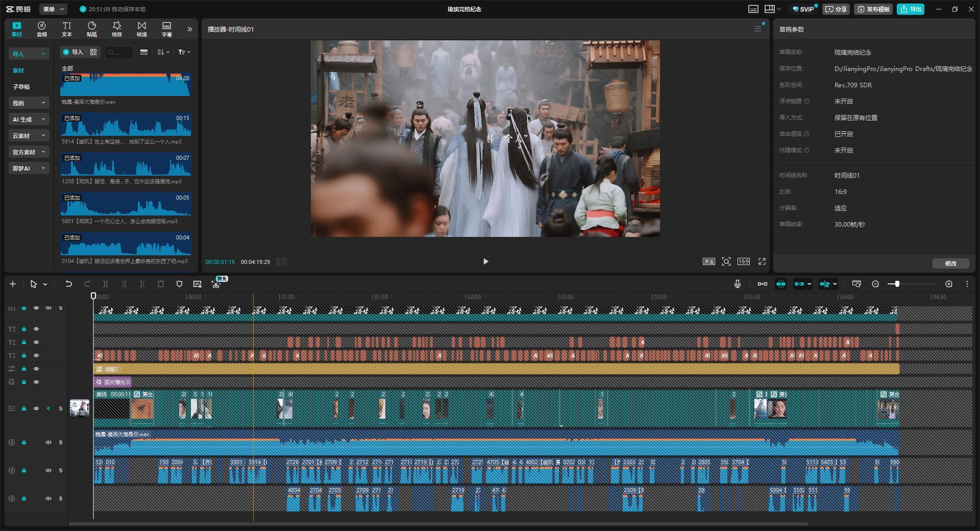The width and height of the screenshot is (980, 531).
Task: Click the 修改 button in draft parameters
Action: click(x=951, y=263)
